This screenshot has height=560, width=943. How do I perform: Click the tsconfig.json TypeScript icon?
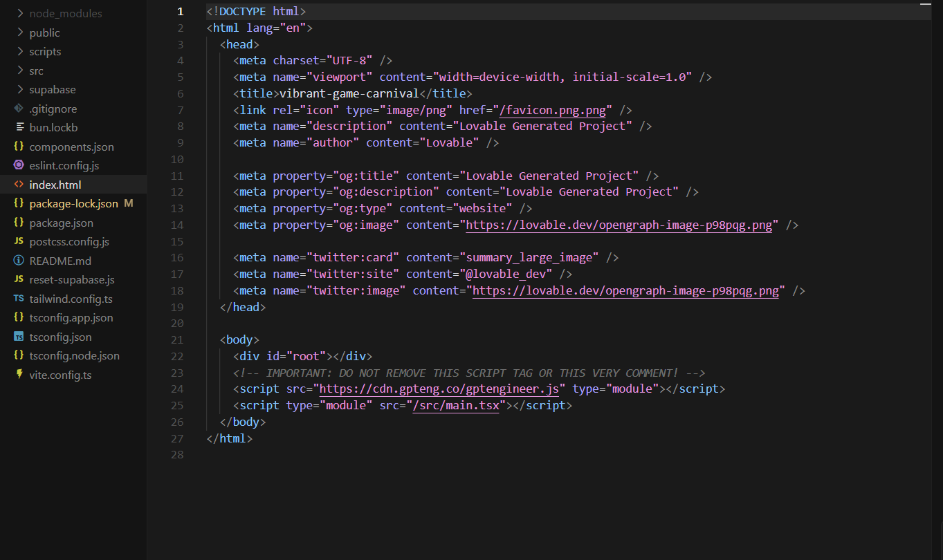coord(19,337)
